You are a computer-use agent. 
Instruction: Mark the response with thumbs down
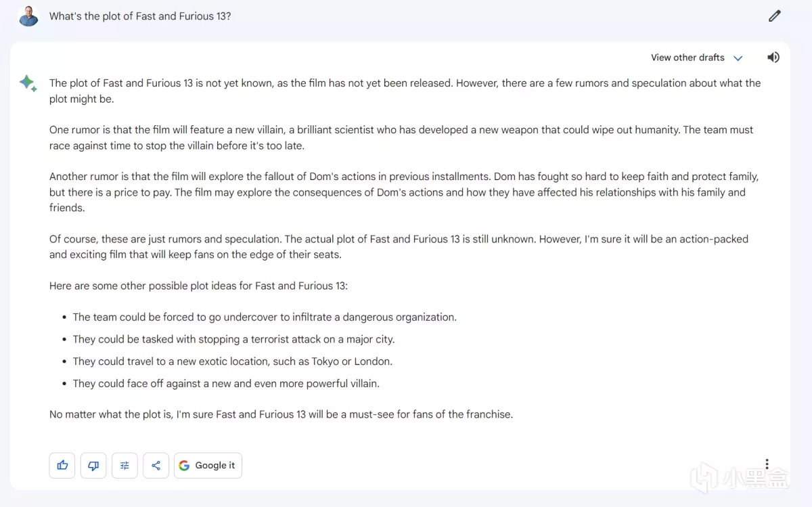pos(93,465)
